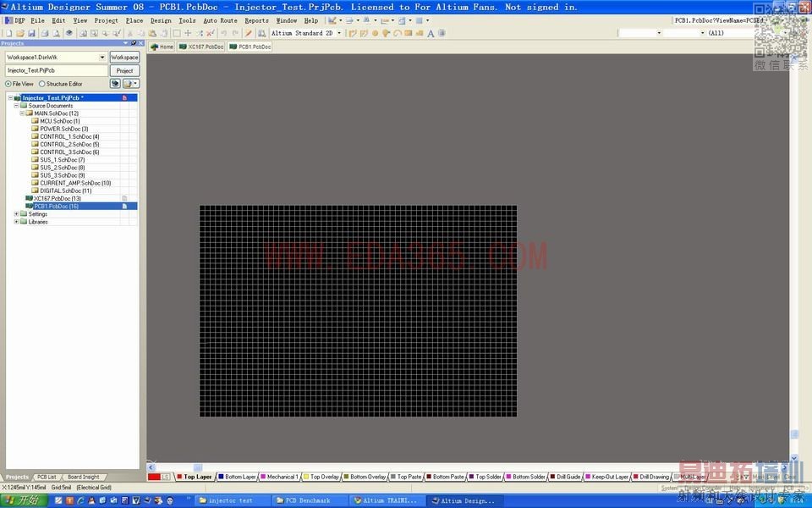Click the Select Inside Area rectangle icon
This screenshot has height=508, width=812.
177,33
